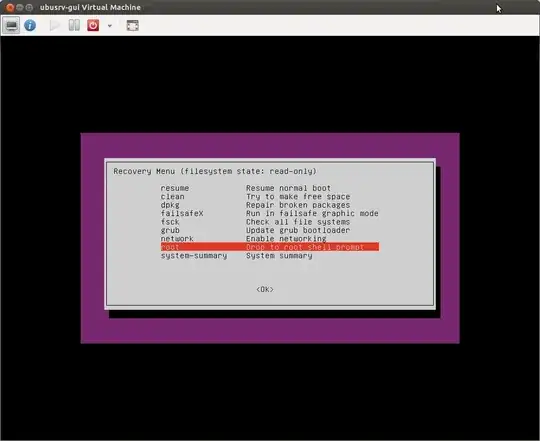Screen dimensions: 540x441
Task: Click the <Ok> button
Action: 265,290
